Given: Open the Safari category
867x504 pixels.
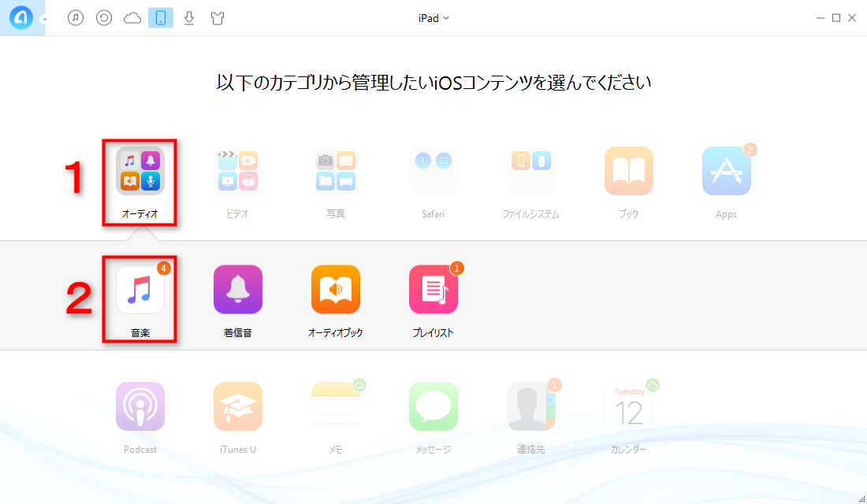Looking at the screenshot, I should click(x=433, y=172).
